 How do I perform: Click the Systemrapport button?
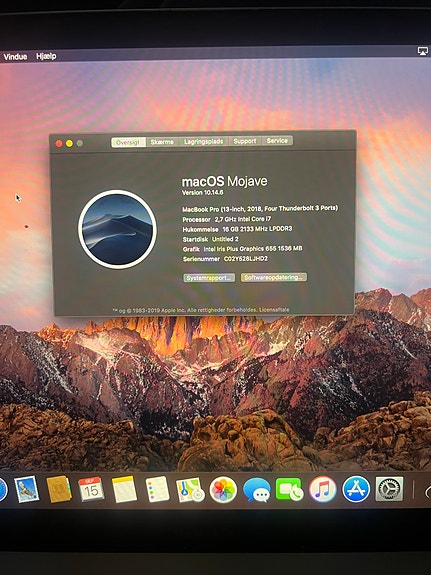click(209, 278)
